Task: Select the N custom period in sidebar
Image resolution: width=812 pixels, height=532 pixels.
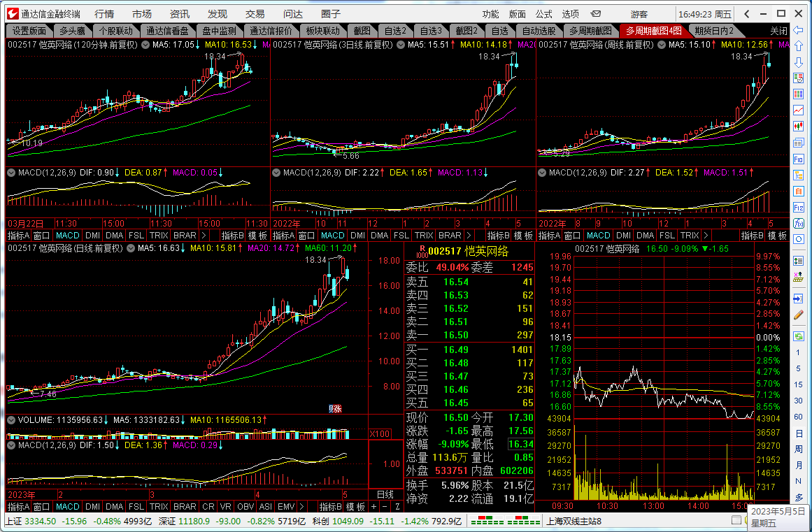Action: point(798,481)
